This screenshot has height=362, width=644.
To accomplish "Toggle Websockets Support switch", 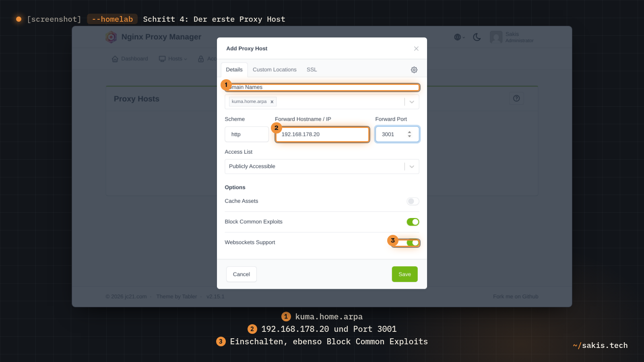I will coord(413,243).
